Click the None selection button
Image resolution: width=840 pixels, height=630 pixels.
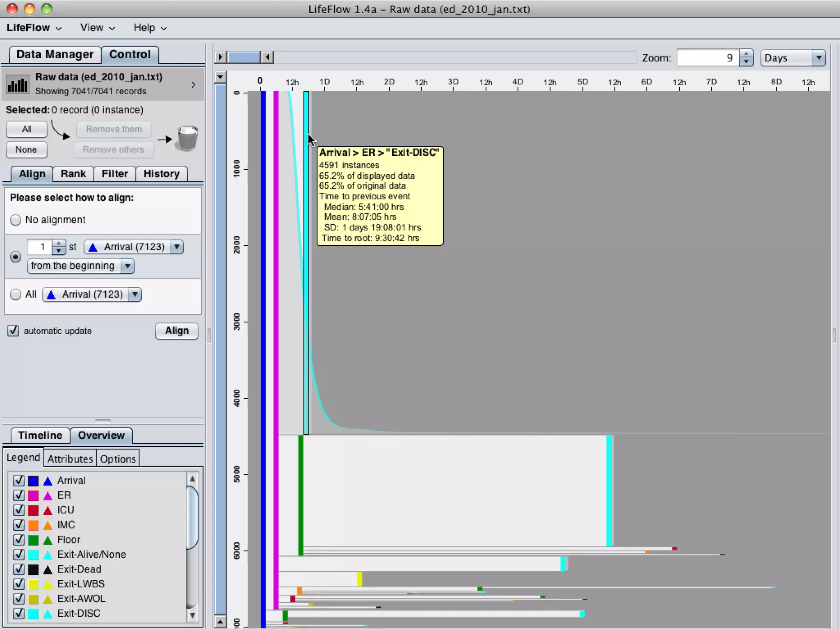tap(26, 150)
